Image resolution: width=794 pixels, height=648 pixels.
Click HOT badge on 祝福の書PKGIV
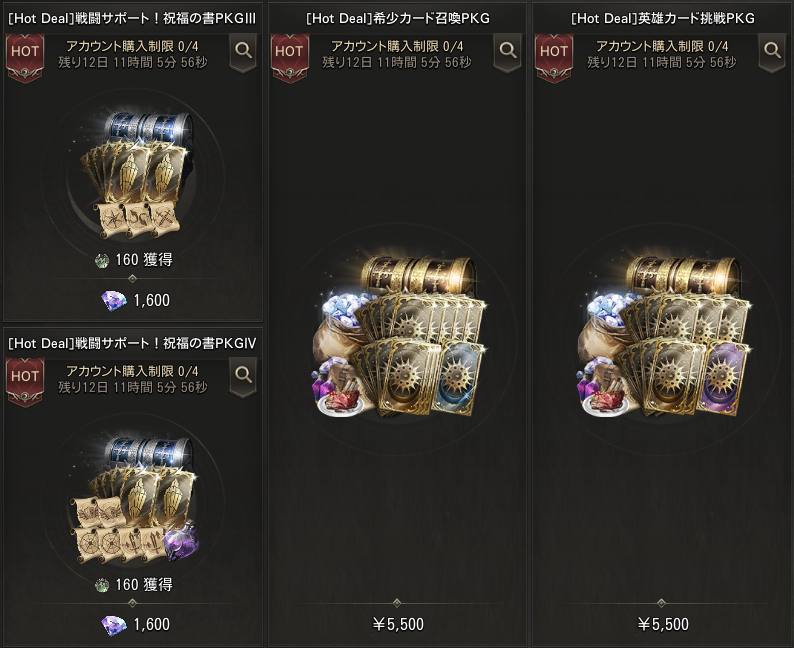25,382
